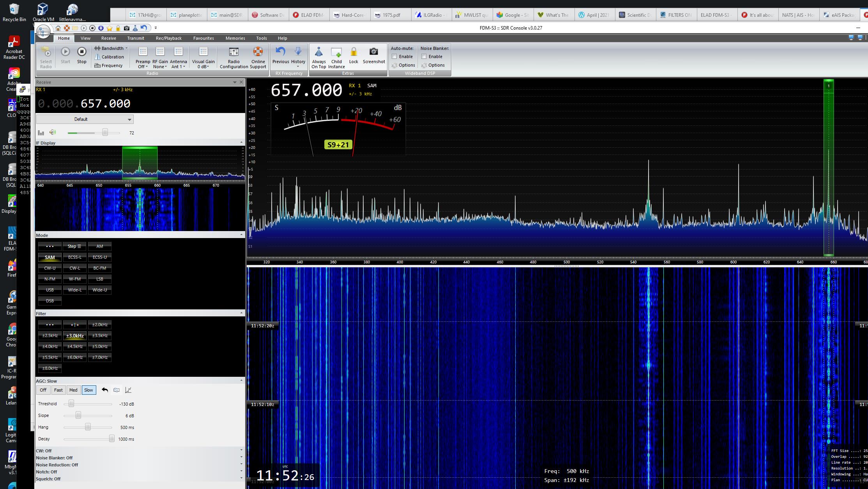Click the Stop radio button icon
This screenshot has width=868, height=489.
(81, 52)
